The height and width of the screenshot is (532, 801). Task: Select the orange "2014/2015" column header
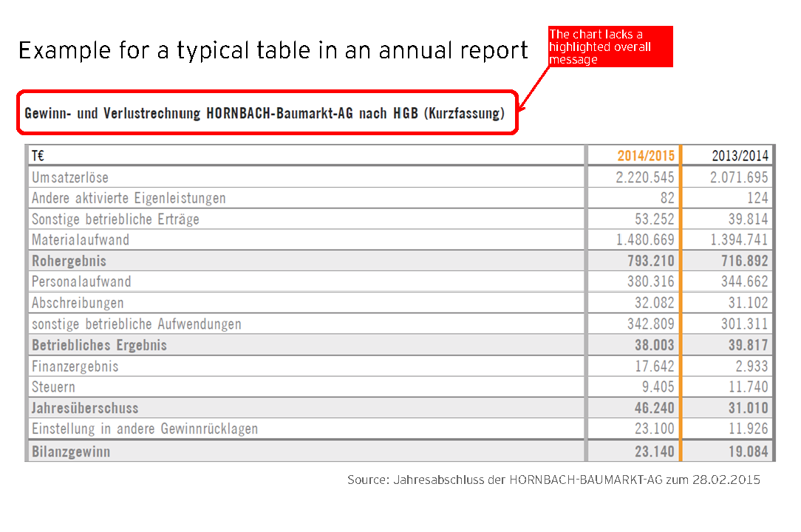pos(646,155)
